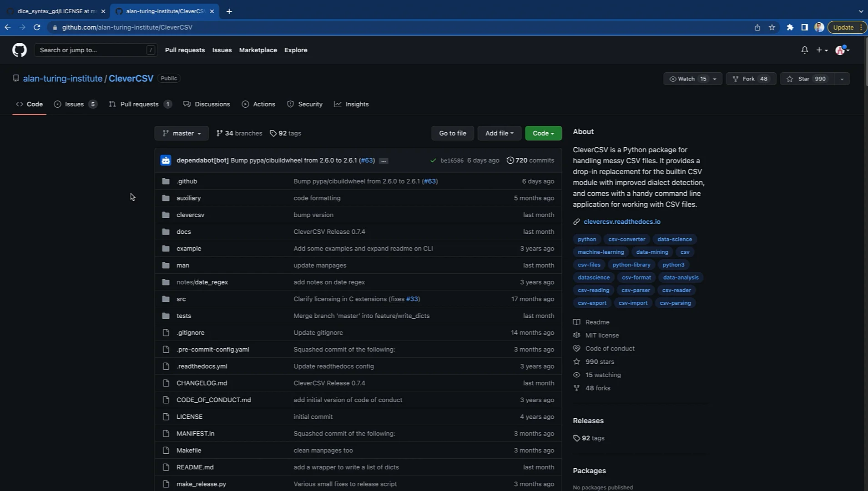Viewport: 868px width, 491px height.
Task: Open the notifications bell
Action: (804, 50)
